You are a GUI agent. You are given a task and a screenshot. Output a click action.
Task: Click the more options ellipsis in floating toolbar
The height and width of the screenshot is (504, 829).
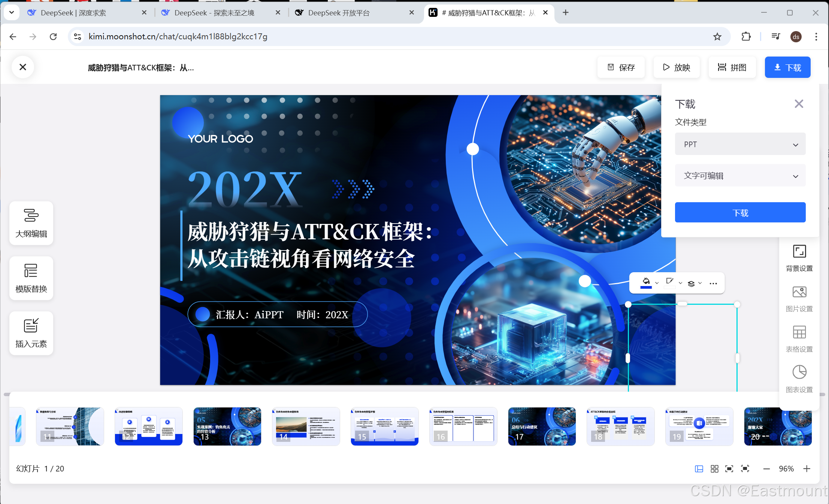[x=713, y=283]
